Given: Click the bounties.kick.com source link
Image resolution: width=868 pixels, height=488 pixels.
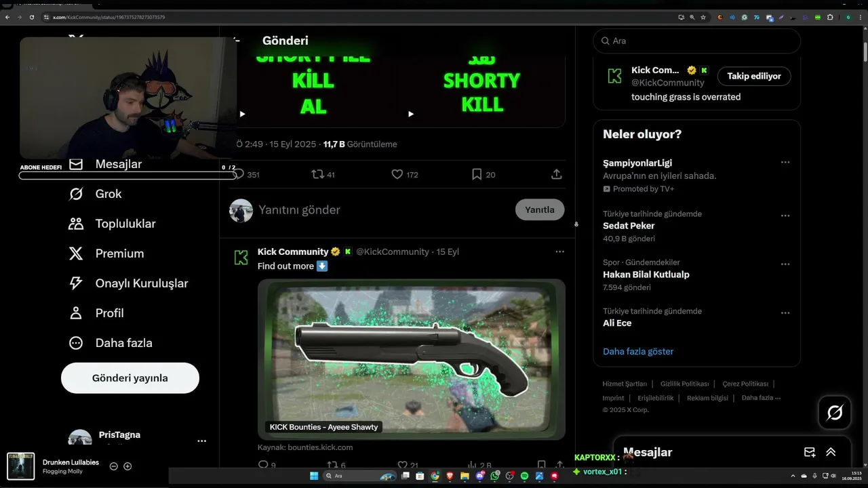Looking at the screenshot, I should [305, 447].
